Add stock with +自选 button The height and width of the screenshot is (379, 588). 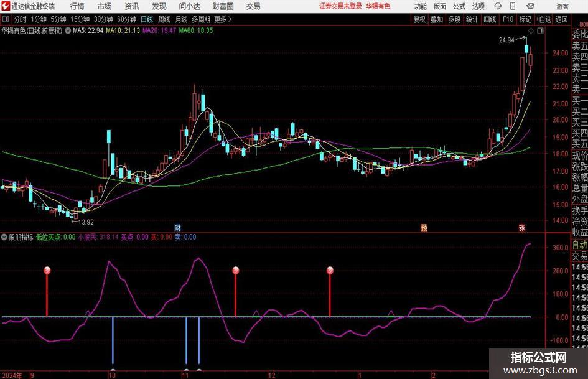click(x=543, y=19)
